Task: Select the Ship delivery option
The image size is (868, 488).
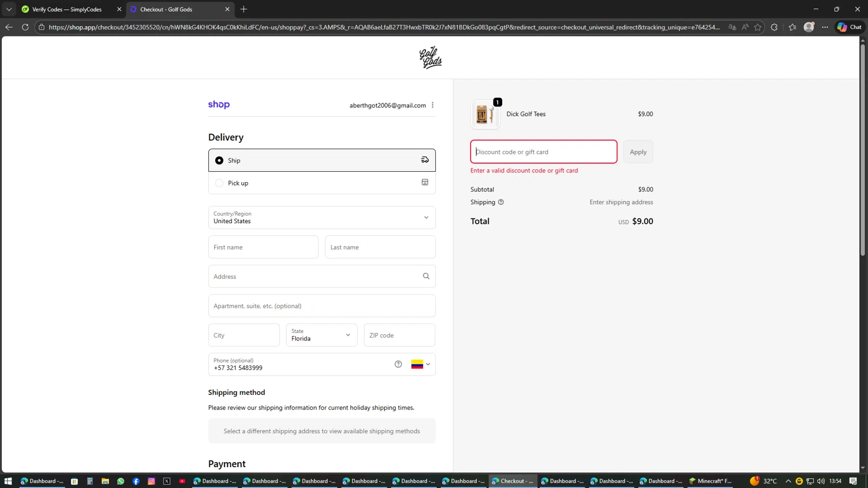Action: (x=322, y=160)
